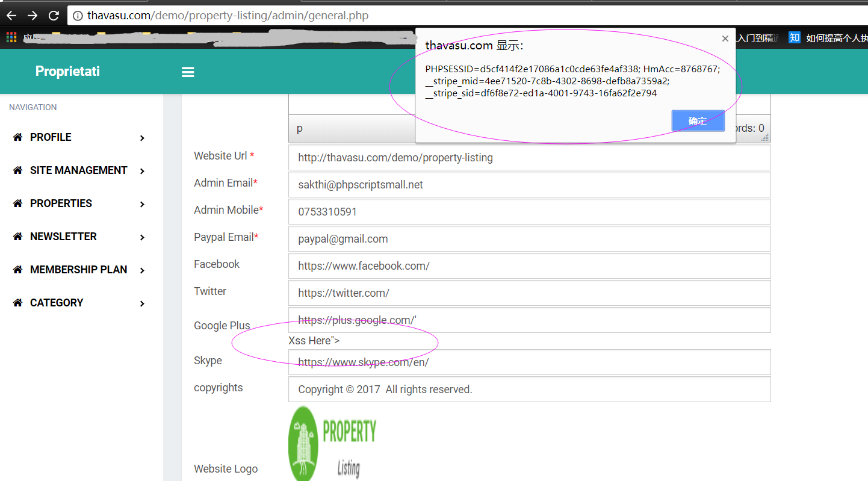Click the copyrights input field
The height and width of the screenshot is (481, 868).
(530, 389)
